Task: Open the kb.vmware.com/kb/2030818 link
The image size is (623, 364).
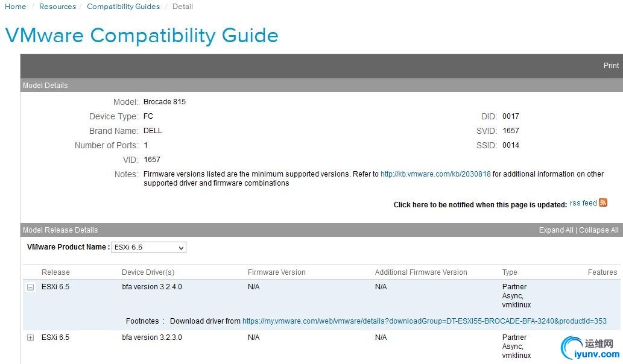Action: pyautogui.click(x=435, y=174)
